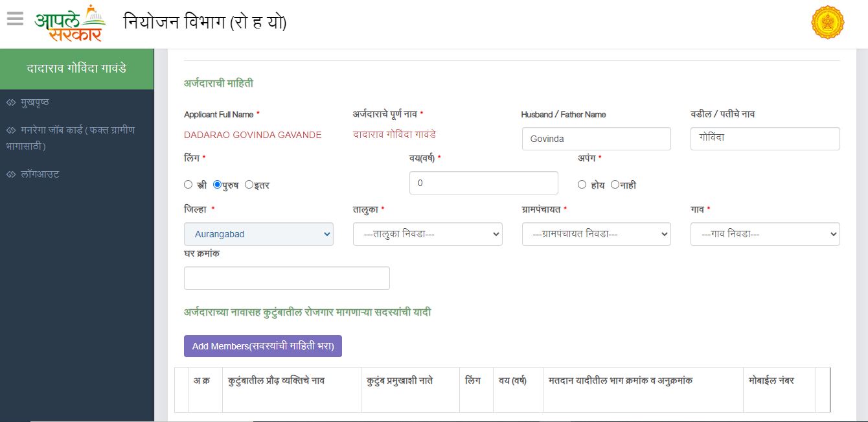This screenshot has height=422, width=868.
Task: Open the ग्रामपंचायत dropdown
Action: [x=596, y=234]
